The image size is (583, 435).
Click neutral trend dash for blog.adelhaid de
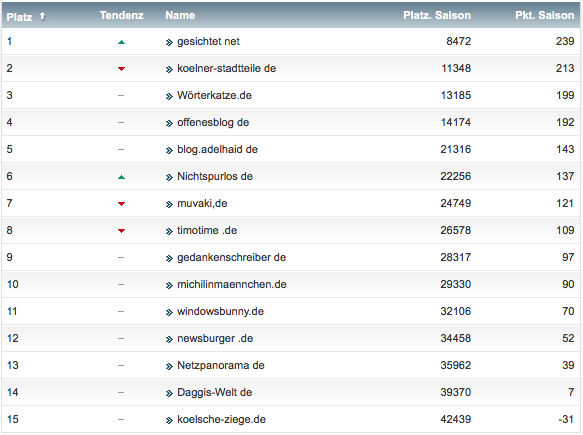coord(121,149)
